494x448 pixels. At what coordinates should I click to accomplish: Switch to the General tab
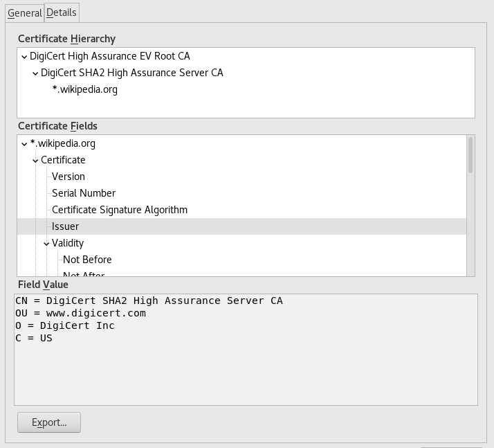point(25,13)
